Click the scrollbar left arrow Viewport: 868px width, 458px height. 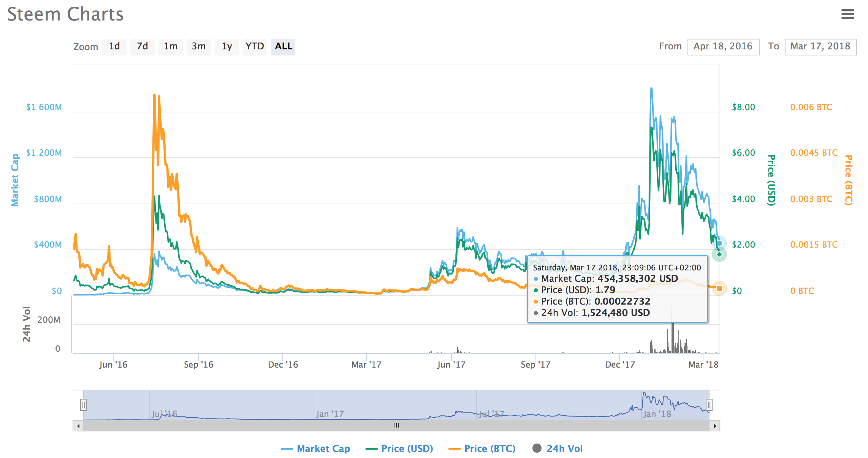[x=78, y=426]
